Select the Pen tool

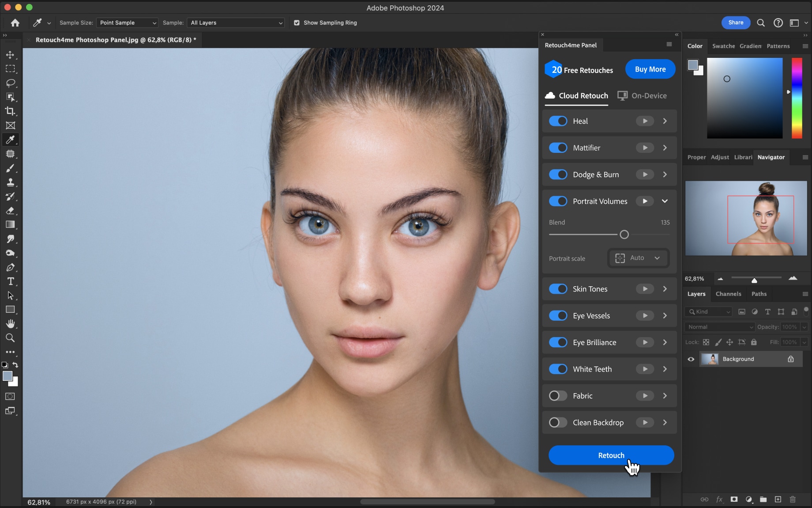(10, 267)
